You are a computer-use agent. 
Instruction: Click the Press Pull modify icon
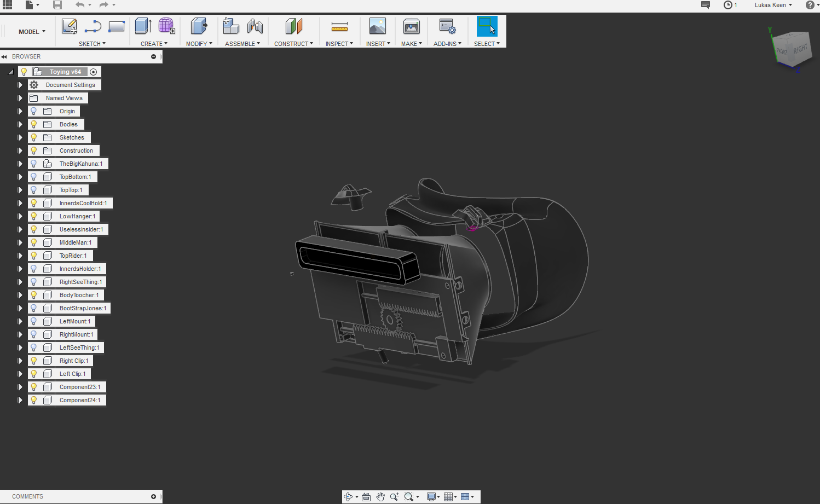(x=199, y=26)
